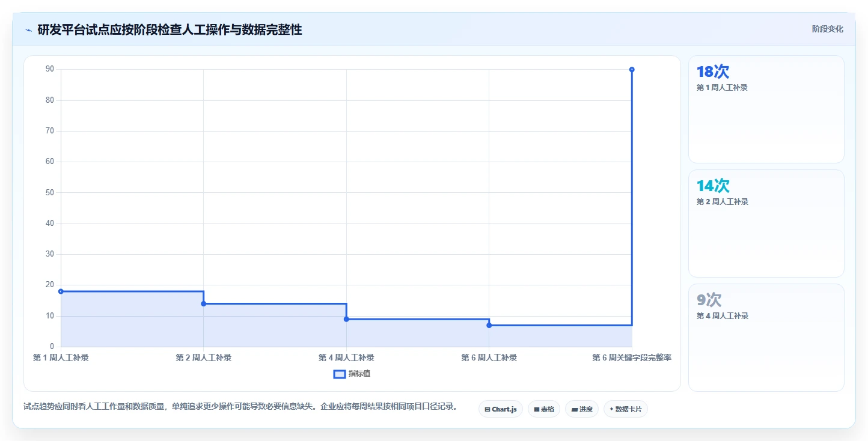Click the y-axis value 90
The image size is (868, 441).
pyautogui.click(x=50, y=69)
